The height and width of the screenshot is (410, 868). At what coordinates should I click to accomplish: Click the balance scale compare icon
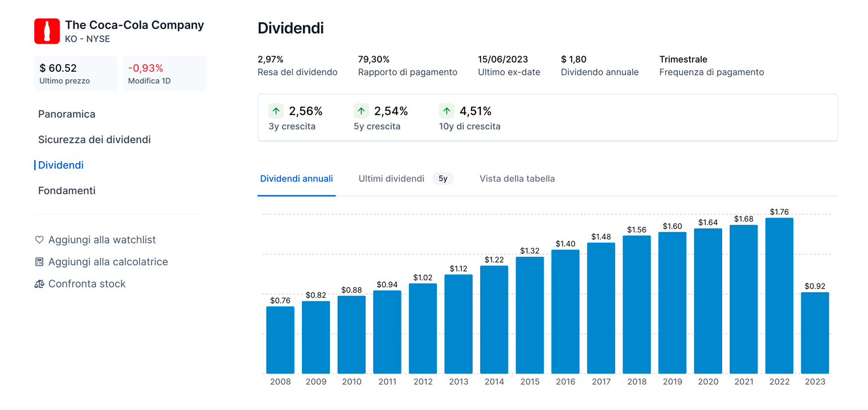[39, 284]
